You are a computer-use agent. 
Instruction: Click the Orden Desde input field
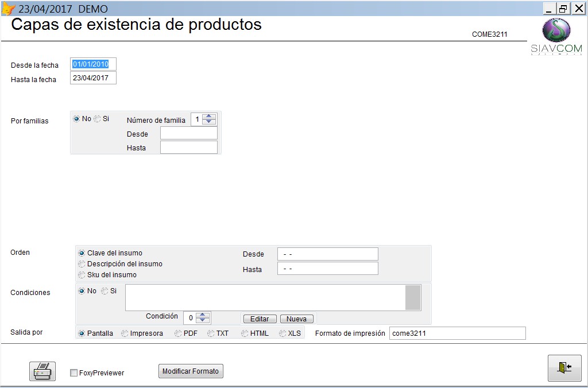[328, 254]
